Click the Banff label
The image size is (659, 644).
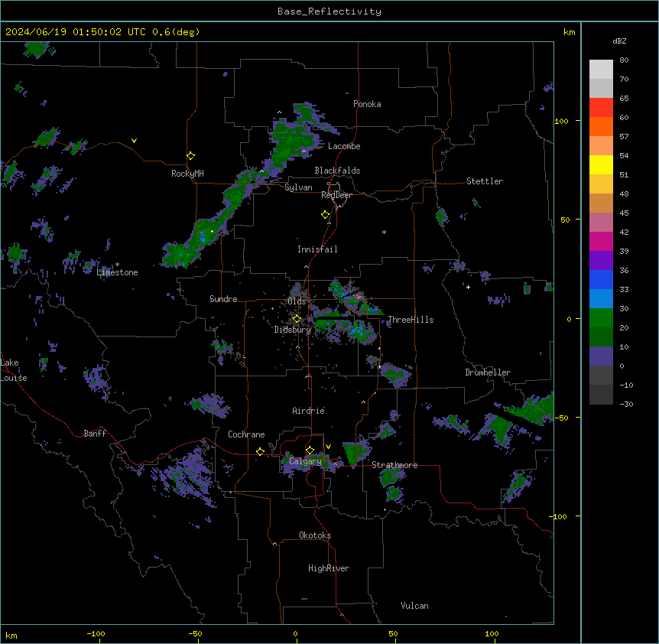point(95,434)
